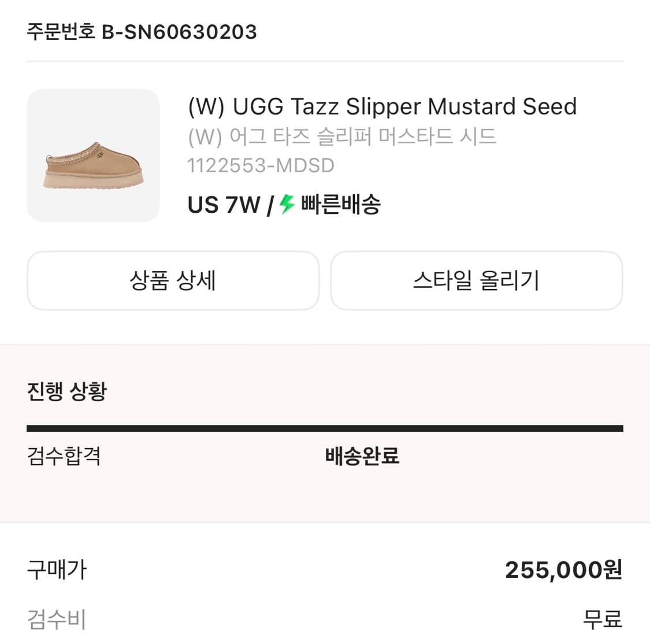This screenshot has width=650, height=644.
Task: Click the 스타일 올리기 button
Action: 476,281
